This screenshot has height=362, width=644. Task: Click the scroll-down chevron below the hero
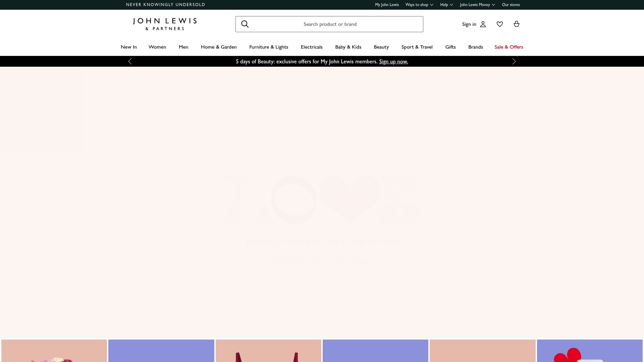(322, 325)
